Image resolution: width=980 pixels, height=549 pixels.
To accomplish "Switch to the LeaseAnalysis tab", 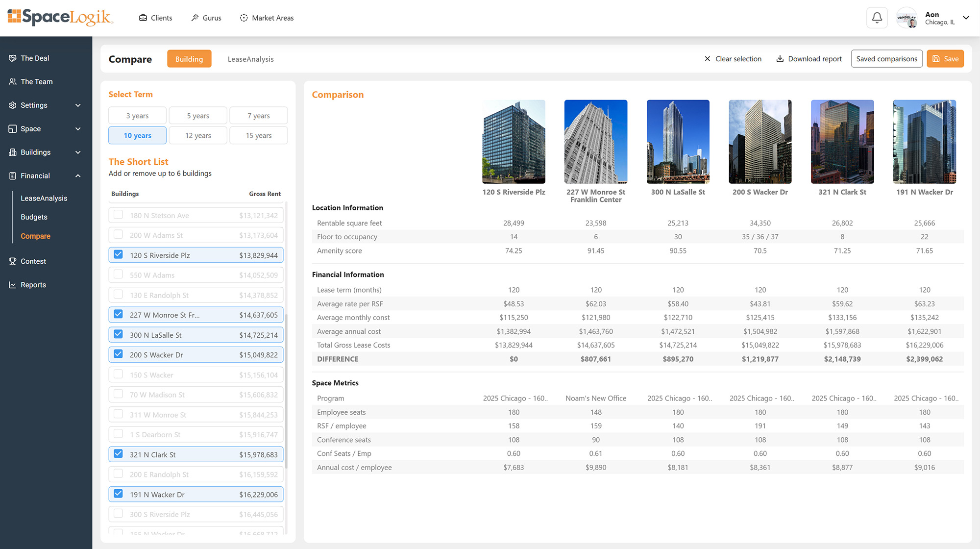I will point(250,59).
